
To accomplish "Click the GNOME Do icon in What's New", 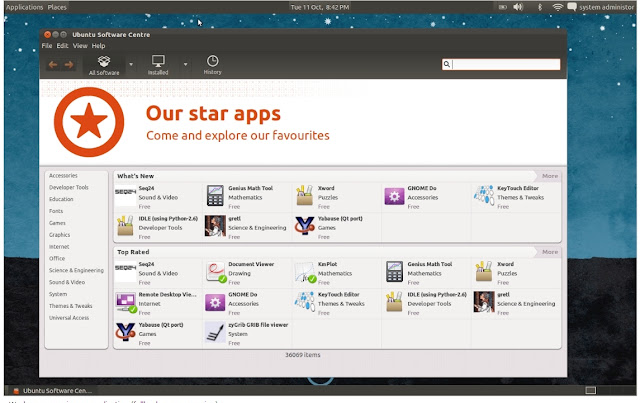I will [x=394, y=196].
